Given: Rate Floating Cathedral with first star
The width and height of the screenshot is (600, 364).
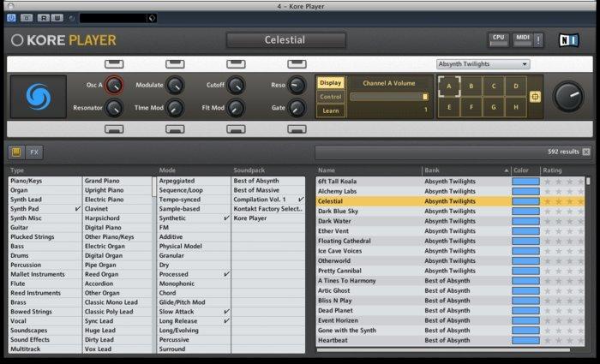Looking at the screenshot, I should point(547,241).
